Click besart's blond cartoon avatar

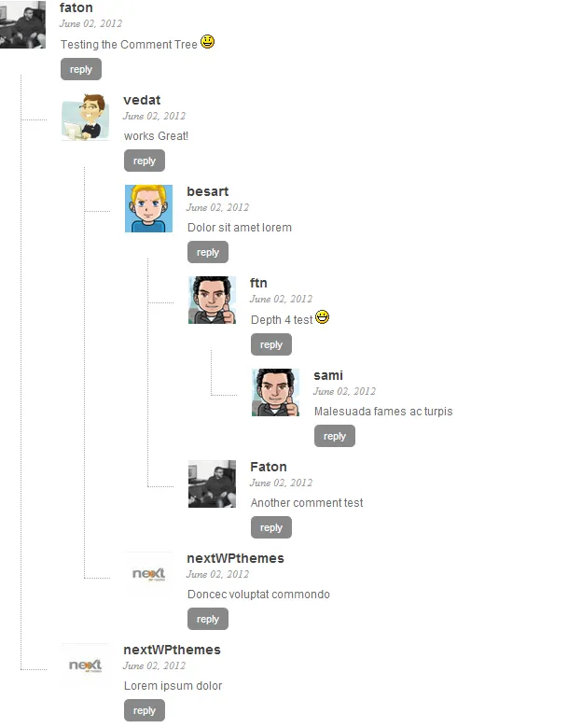pos(148,208)
